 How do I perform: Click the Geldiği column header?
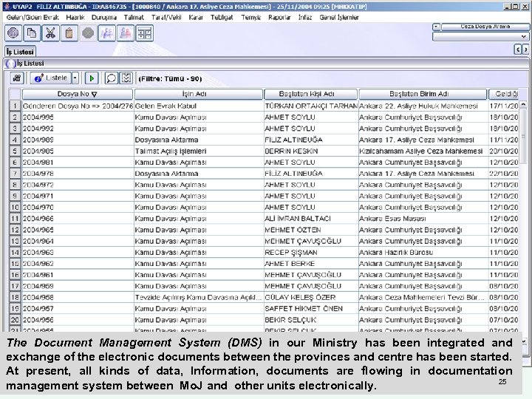(505, 94)
